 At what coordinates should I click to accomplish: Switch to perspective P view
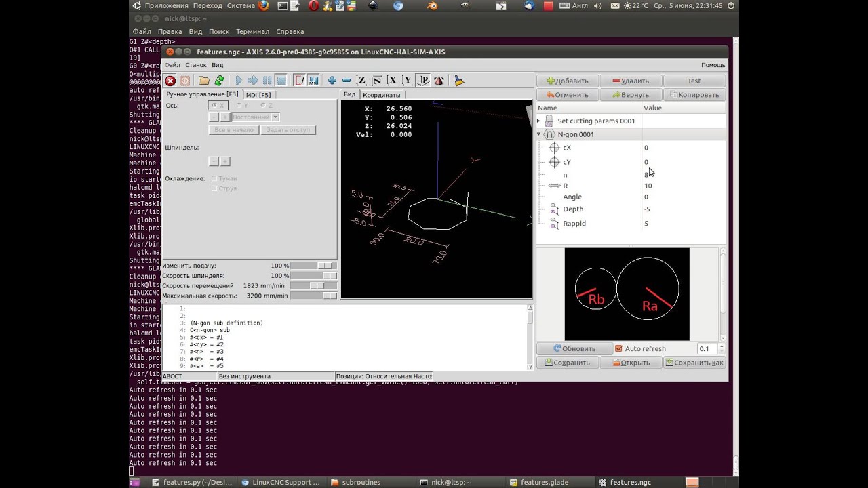point(424,81)
